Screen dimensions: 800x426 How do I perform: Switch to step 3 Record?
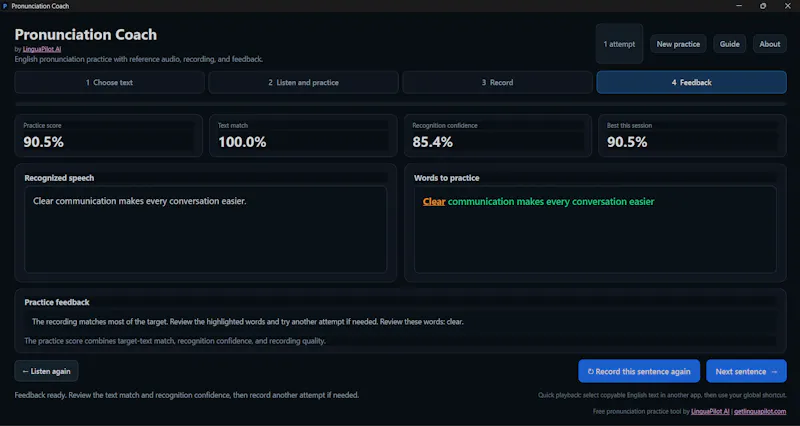pos(497,82)
